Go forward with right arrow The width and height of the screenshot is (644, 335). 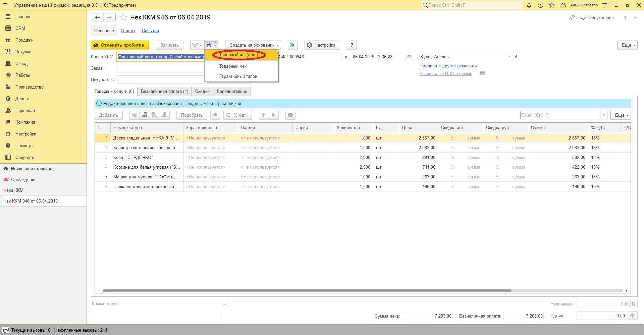tap(109, 17)
